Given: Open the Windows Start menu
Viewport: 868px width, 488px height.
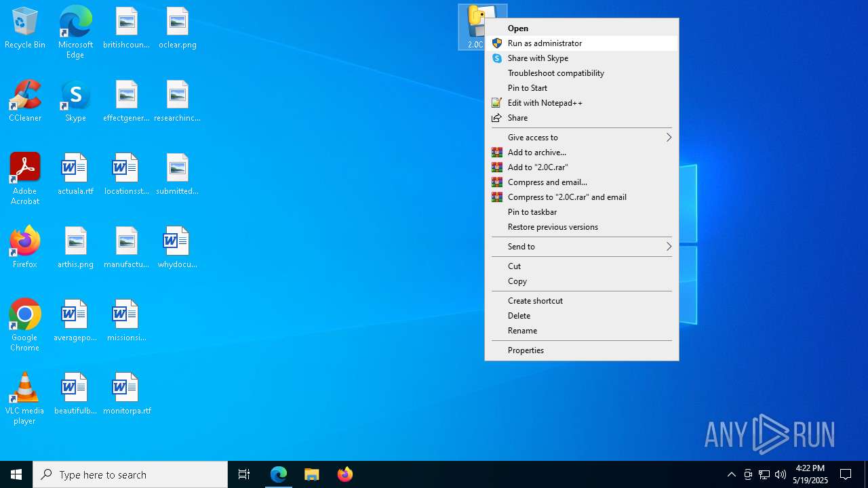Looking at the screenshot, I should point(16,474).
